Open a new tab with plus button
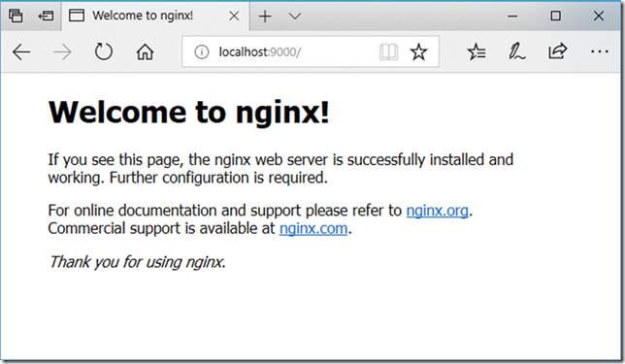The image size is (625, 364). (x=265, y=16)
